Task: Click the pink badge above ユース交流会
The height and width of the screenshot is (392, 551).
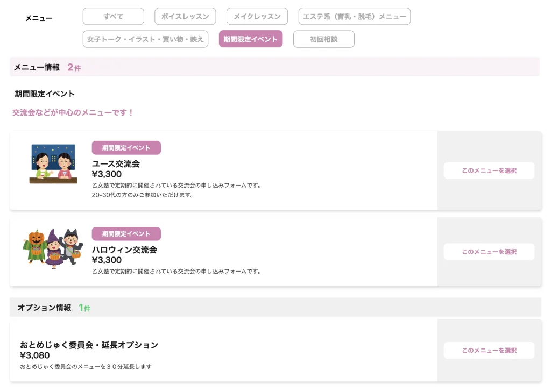Action: point(126,148)
